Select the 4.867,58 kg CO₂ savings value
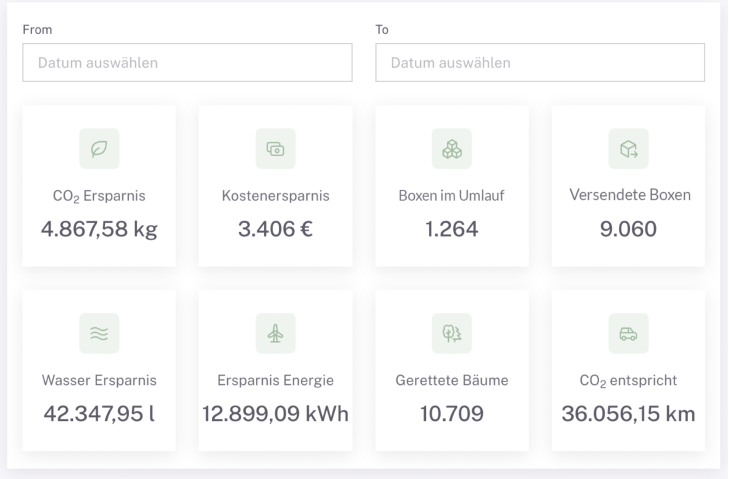 pyautogui.click(x=99, y=229)
